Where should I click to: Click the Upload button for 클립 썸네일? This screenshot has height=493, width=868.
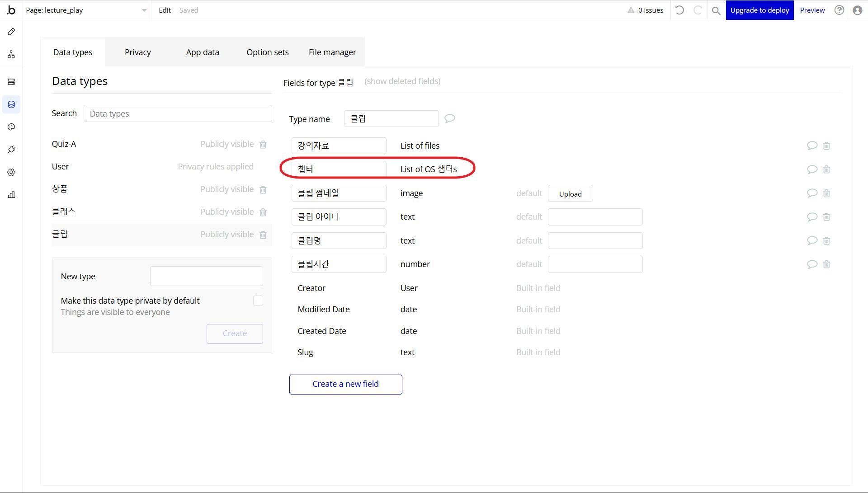pyautogui.click(x=570, y=194)
